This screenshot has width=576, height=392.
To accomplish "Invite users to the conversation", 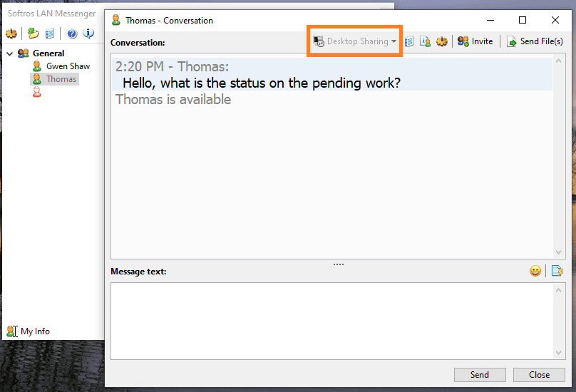I will [475, 41].
